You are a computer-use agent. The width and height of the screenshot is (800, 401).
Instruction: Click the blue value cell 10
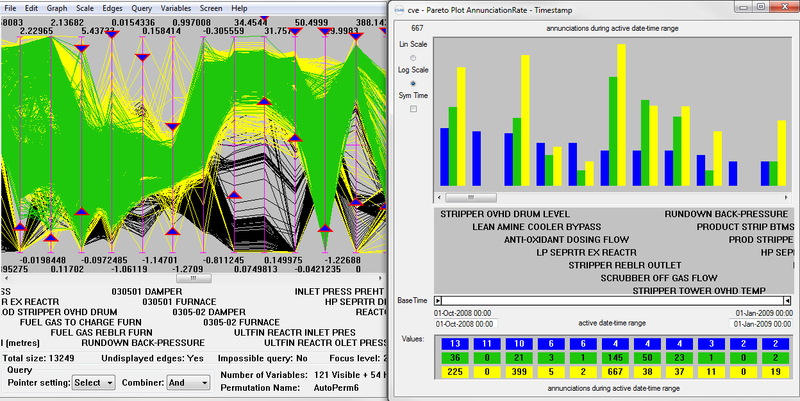point(519,344)
